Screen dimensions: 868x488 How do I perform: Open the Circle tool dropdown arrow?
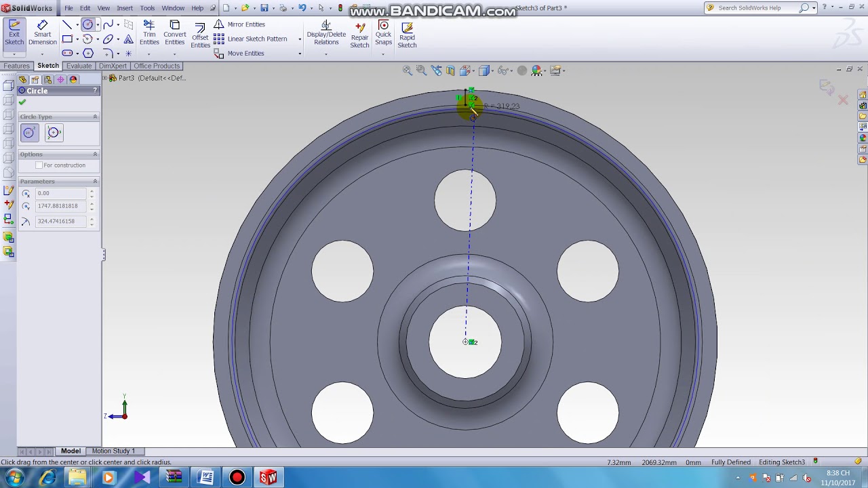(x=98, y=24)
